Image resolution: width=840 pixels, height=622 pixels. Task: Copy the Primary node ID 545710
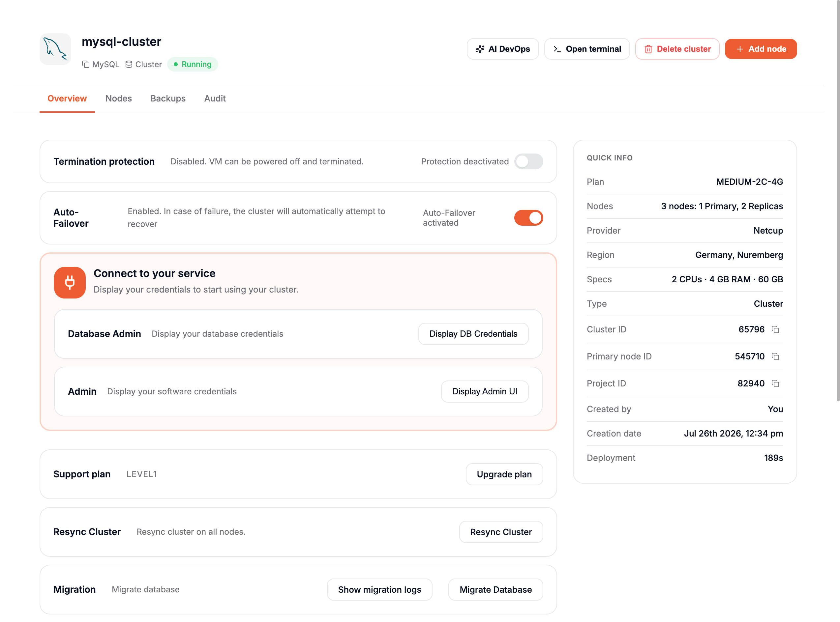click(x=775, y=356)
